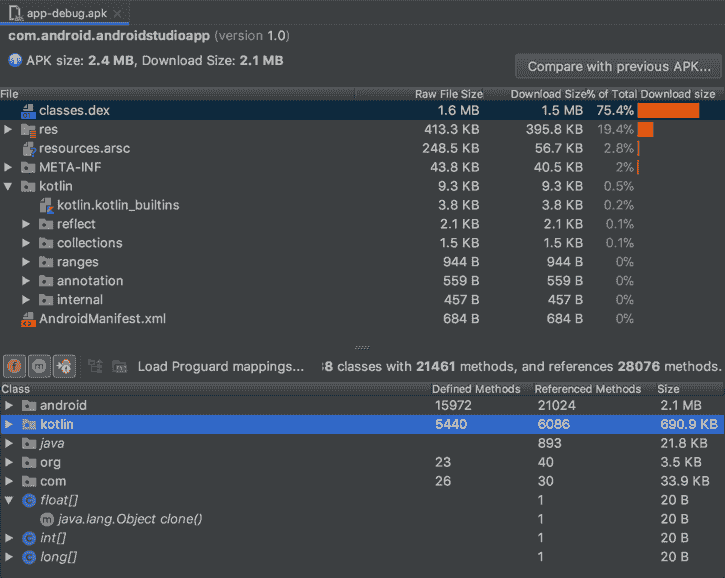
Task: Click the show bytecode tree icon
Action: point(96,367)
